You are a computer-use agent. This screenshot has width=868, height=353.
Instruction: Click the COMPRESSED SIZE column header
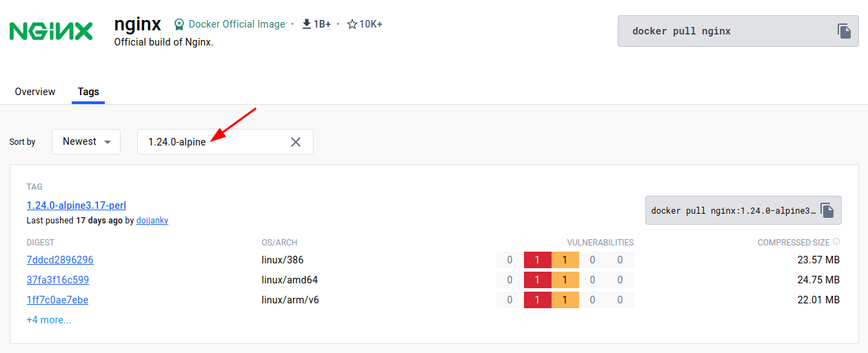click(x=794, y=243)
